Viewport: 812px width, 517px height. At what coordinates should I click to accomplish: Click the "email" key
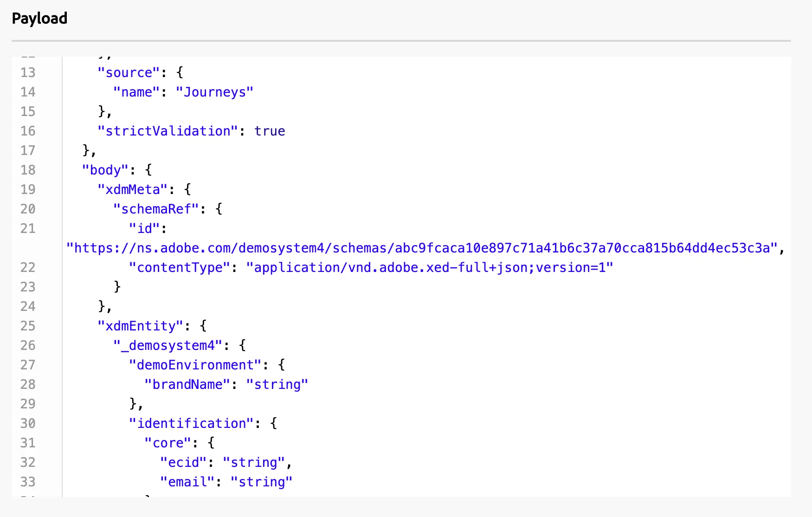click(x=187, y=482)
